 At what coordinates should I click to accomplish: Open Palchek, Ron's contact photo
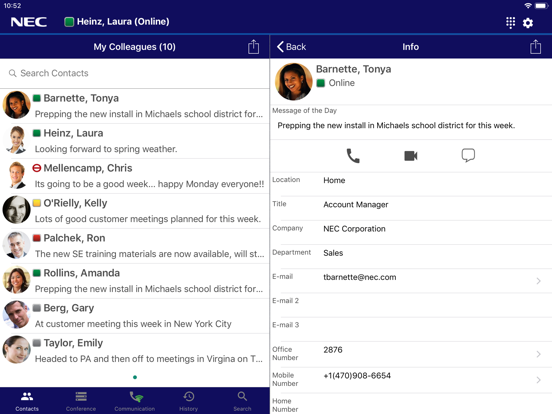tap(16, 245)
